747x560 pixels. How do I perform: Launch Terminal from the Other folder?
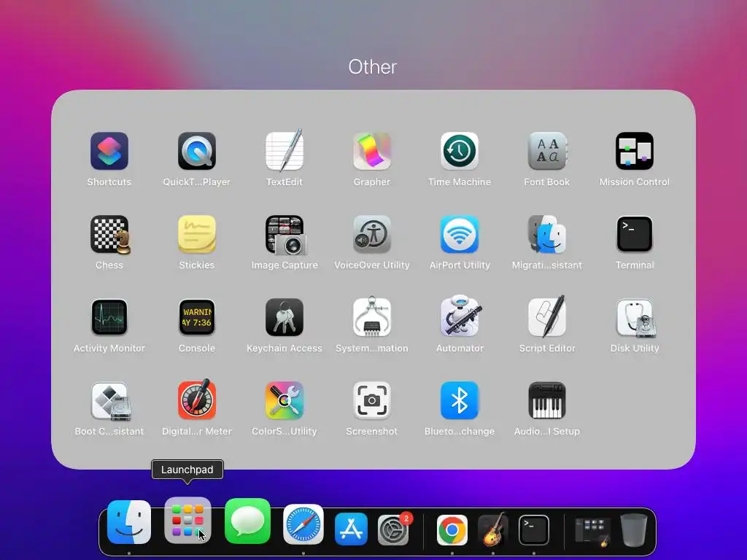(x=635, y=234)
